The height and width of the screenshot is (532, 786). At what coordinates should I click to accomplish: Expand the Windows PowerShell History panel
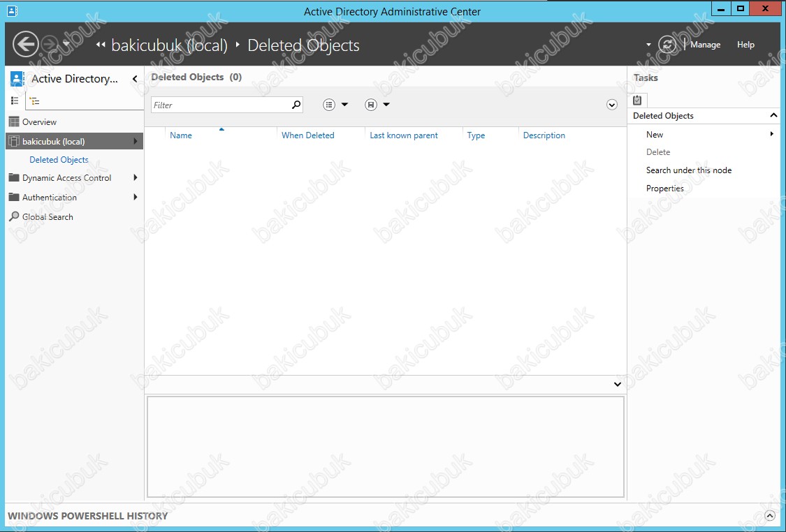tap(769, 515)
